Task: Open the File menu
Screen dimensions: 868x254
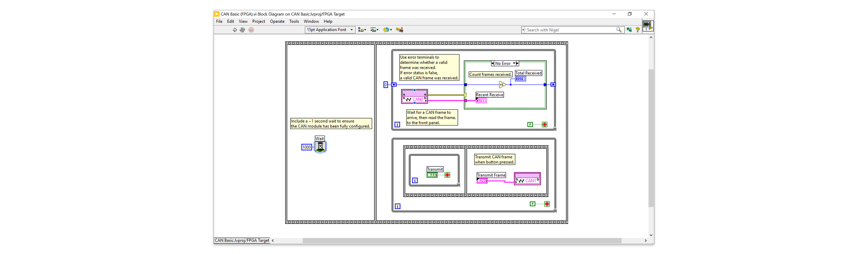Action: coord(219,21)
